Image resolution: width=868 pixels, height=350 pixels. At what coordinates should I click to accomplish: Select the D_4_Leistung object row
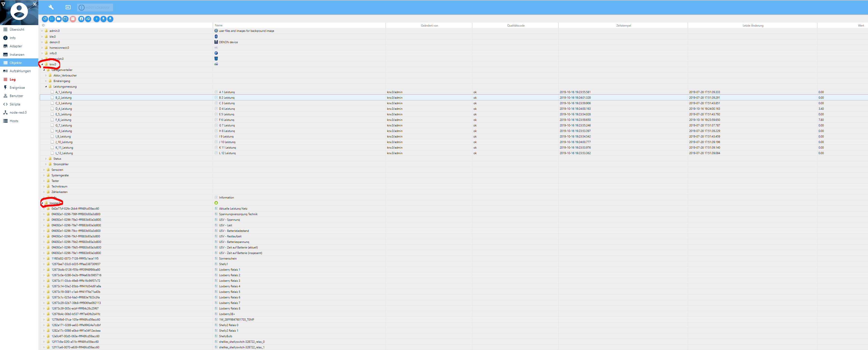[x=64, y=109]
